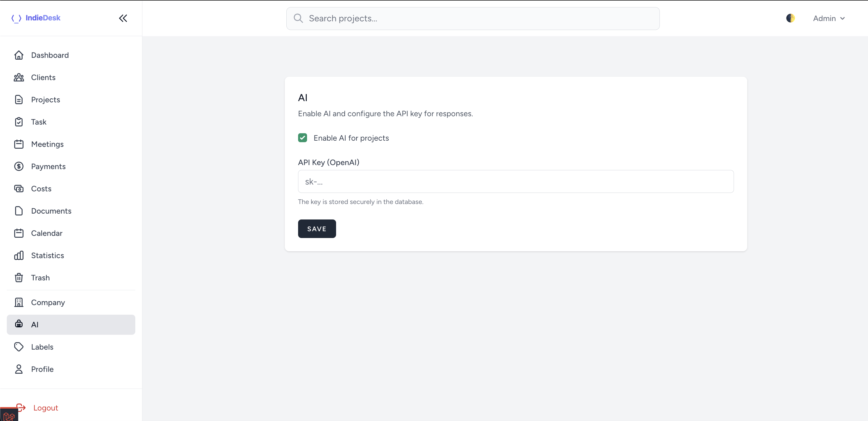Open the Admin user dropdown
Screen dimensions: 868x421
(x=828, y=18)
